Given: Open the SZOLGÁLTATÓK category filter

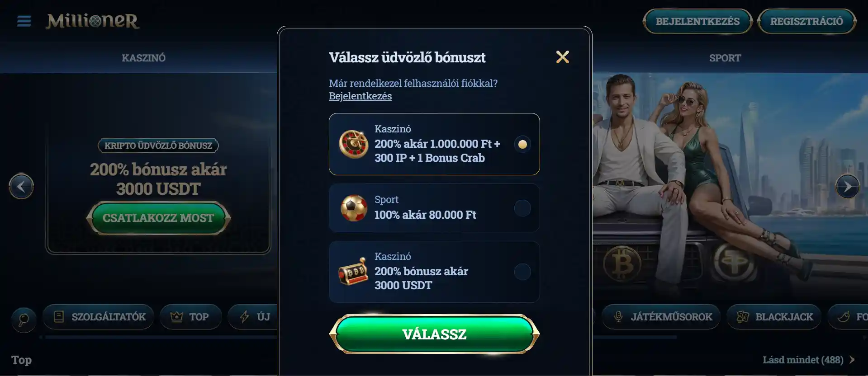Looking at the screenshot, I should pos(98,317).
